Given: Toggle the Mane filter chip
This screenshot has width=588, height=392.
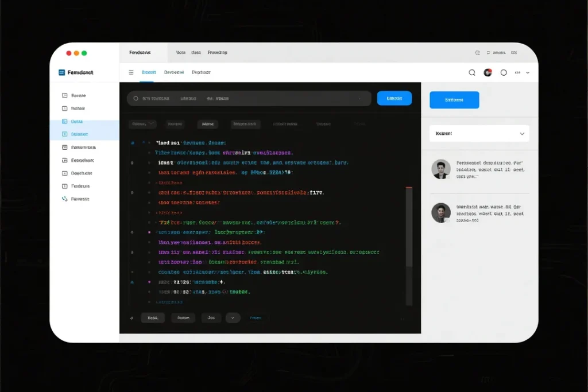Looking at the screenshot, I should click(208, 124).
